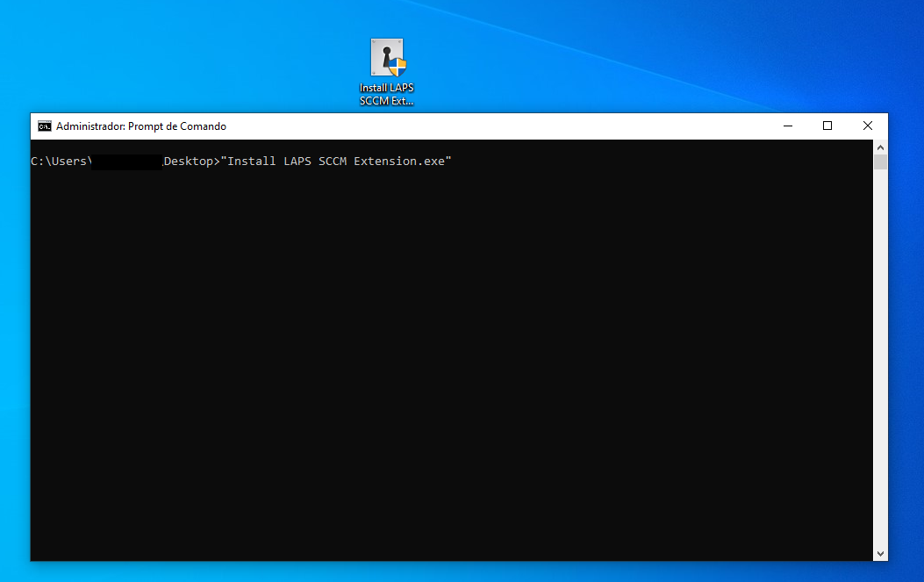924x582 pixels.
Task: Maximize the Prompt de Comando window
Action: click(827, 126)
